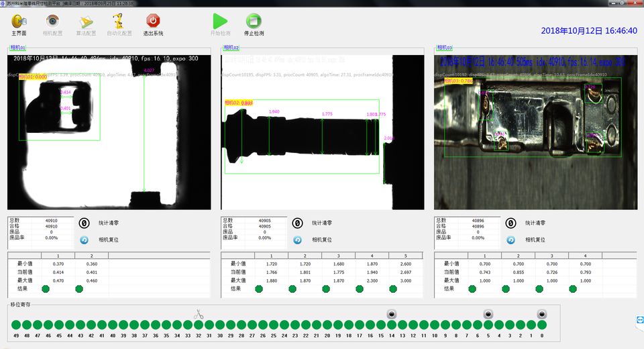Click camera 02 相机复位 reset icon
644x349 pixels.
point(297,240)
